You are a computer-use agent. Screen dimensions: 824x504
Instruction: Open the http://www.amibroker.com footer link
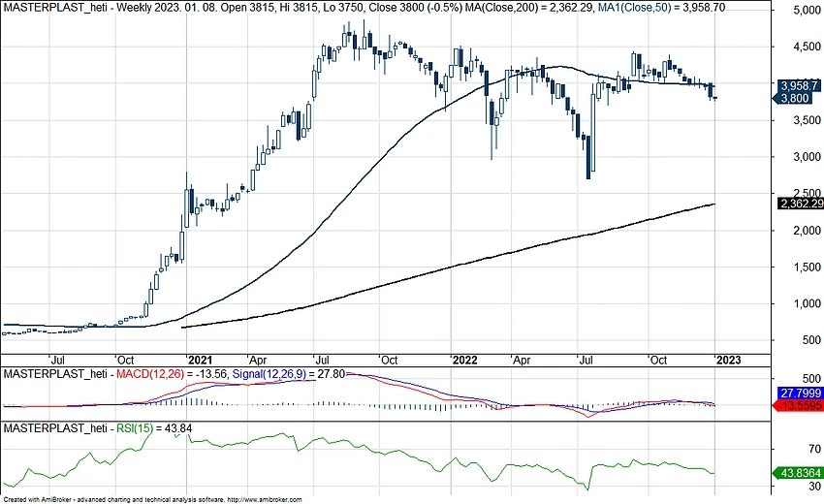[265, 500]
